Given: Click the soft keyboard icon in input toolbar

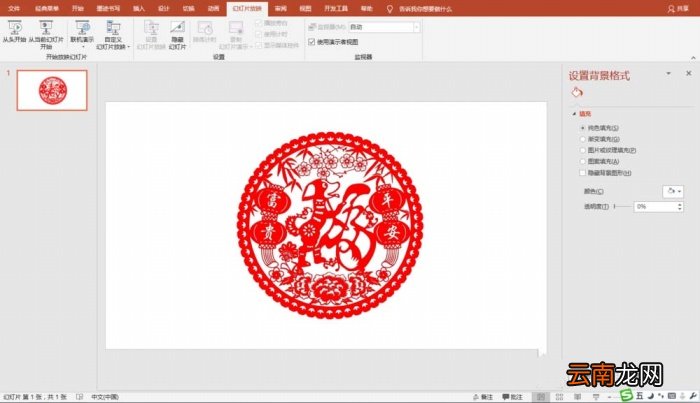Looking at the screenshot, I should click(672, 396).
